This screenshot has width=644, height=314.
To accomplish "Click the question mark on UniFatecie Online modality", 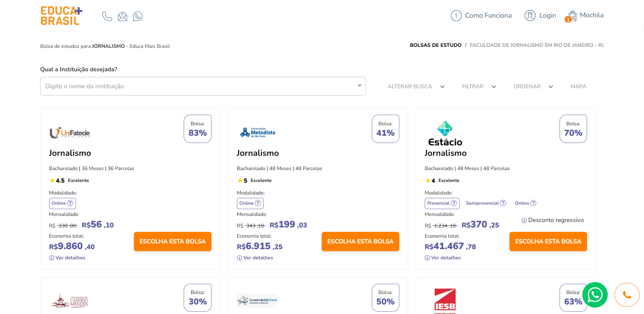I will [70, 203].
